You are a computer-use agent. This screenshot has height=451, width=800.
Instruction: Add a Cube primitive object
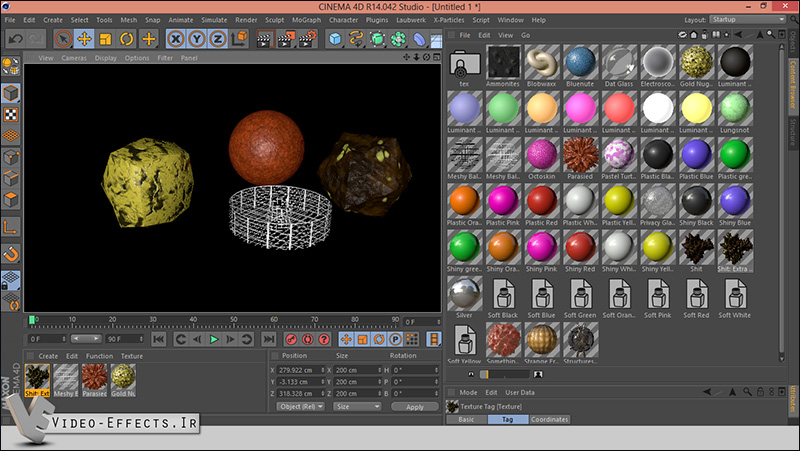click(x=335, y=39)
